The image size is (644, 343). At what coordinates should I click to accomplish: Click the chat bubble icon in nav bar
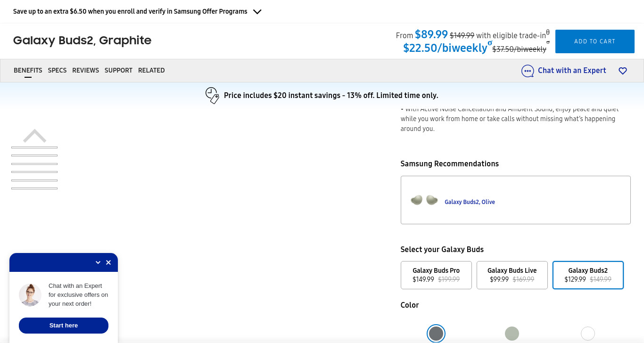pyautogui.click(x=528, y=71)
